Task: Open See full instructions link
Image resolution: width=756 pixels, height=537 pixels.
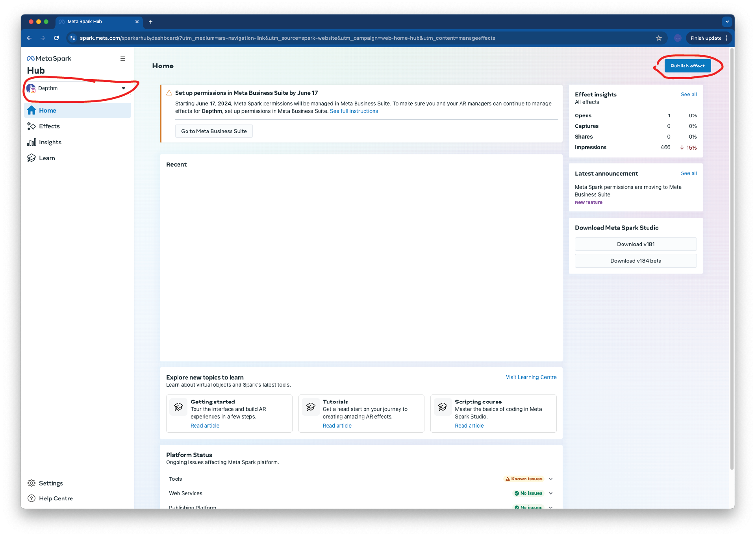Action: 354,111
